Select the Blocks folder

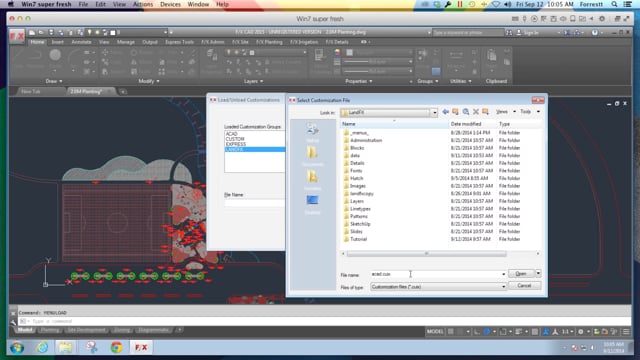coord(357,148)
